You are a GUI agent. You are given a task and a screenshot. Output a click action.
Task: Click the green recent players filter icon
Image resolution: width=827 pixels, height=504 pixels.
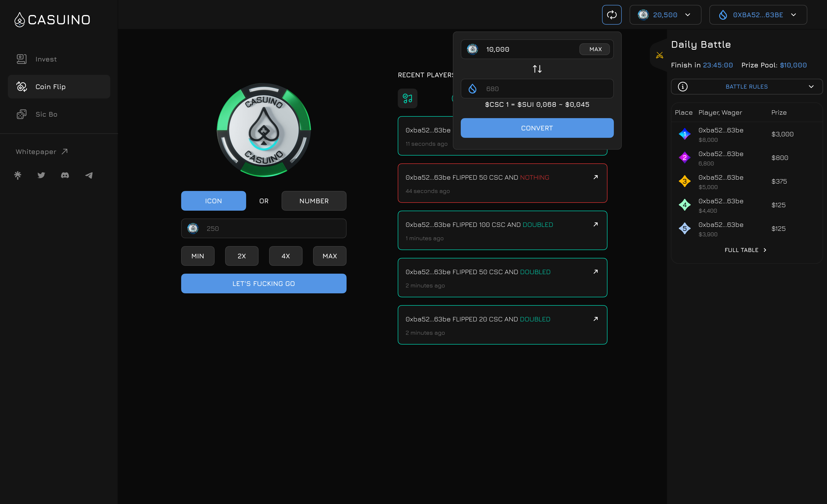click(x=407, y=98)
